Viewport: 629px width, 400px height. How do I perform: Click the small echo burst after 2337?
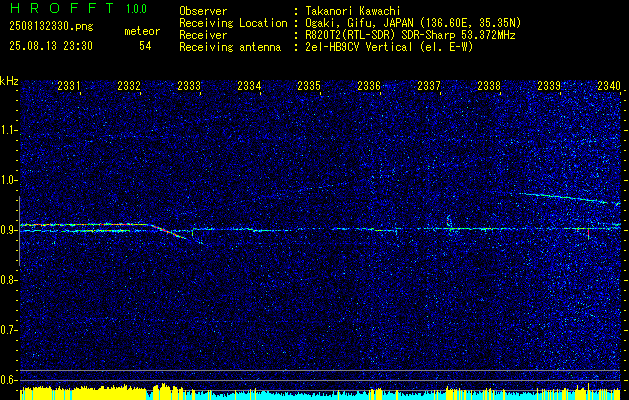[x=449, y=223]
